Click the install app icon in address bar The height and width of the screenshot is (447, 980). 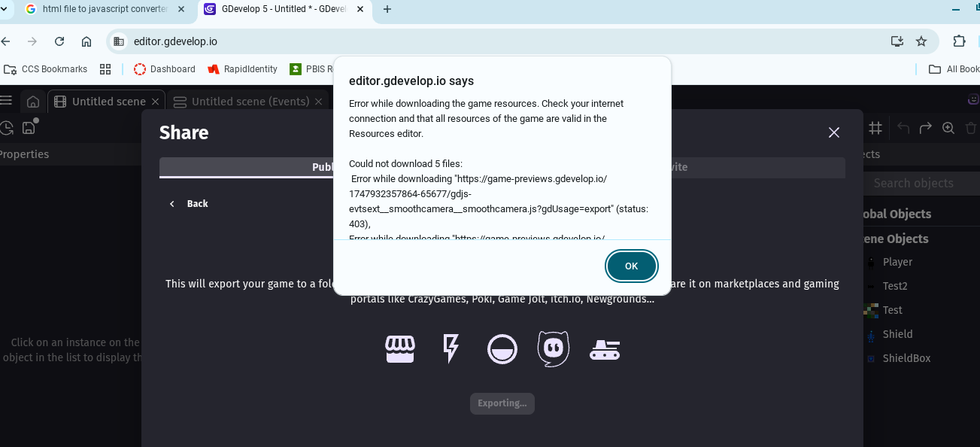point(897,41)
